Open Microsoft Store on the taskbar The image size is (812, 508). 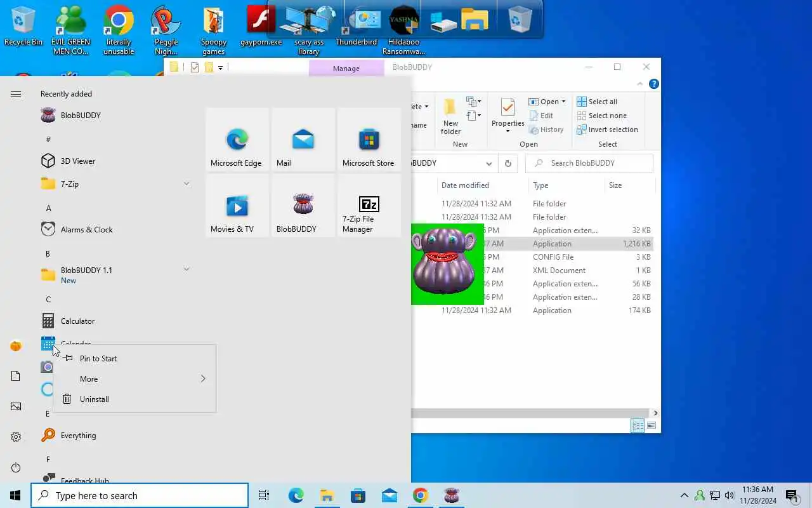(x=358, y=495)
